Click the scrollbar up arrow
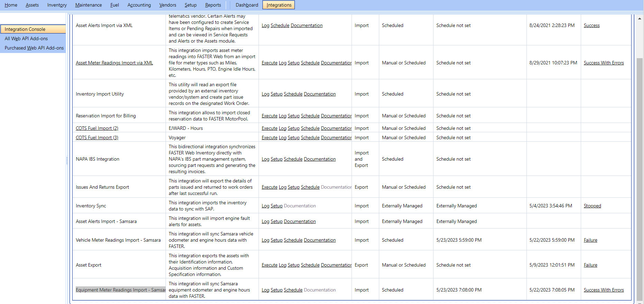This screenshot has width=644, height=304. tap(640, 18)
